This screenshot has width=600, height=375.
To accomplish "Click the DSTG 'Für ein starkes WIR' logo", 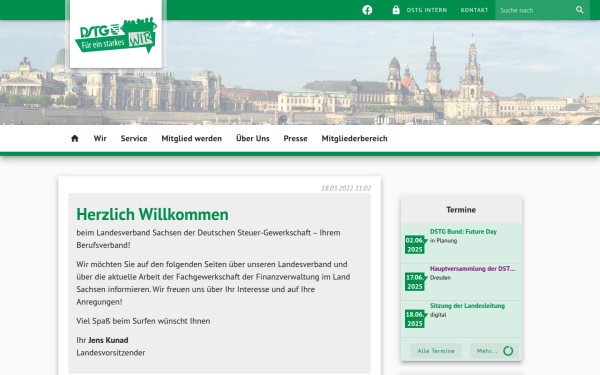I will click(116, 34).
